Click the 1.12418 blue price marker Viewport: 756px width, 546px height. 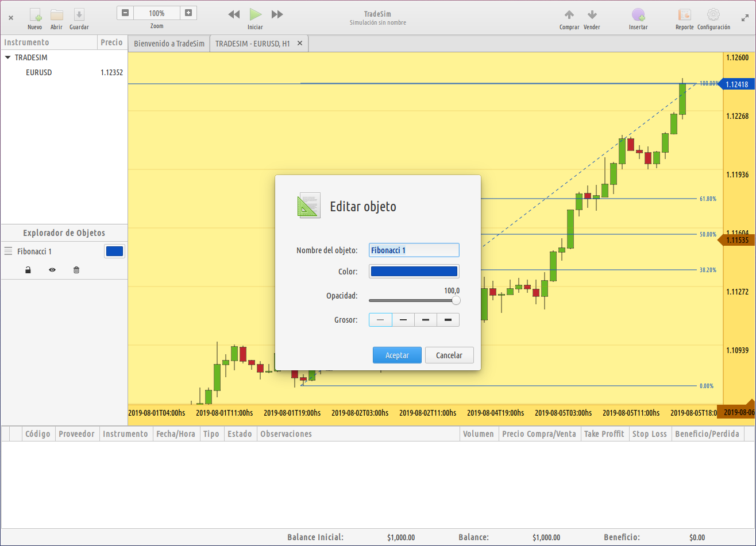pos(735,84)
